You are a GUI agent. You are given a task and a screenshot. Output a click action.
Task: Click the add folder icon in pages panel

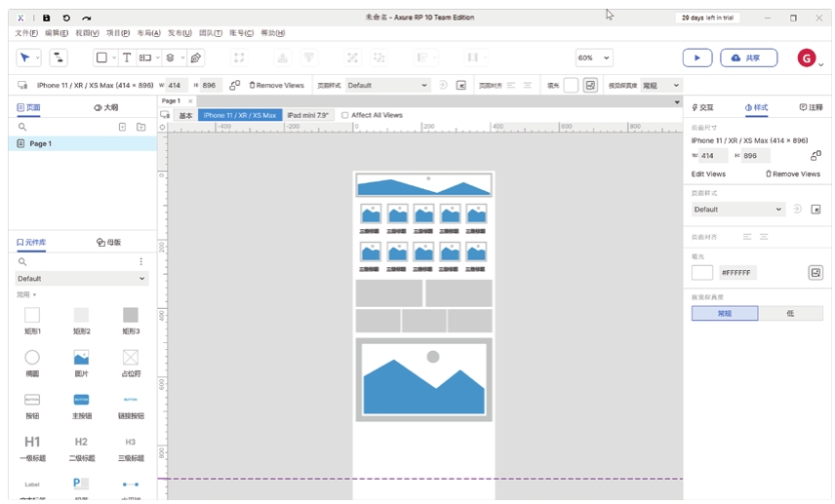pyautogui.click(x=141, y=127)
